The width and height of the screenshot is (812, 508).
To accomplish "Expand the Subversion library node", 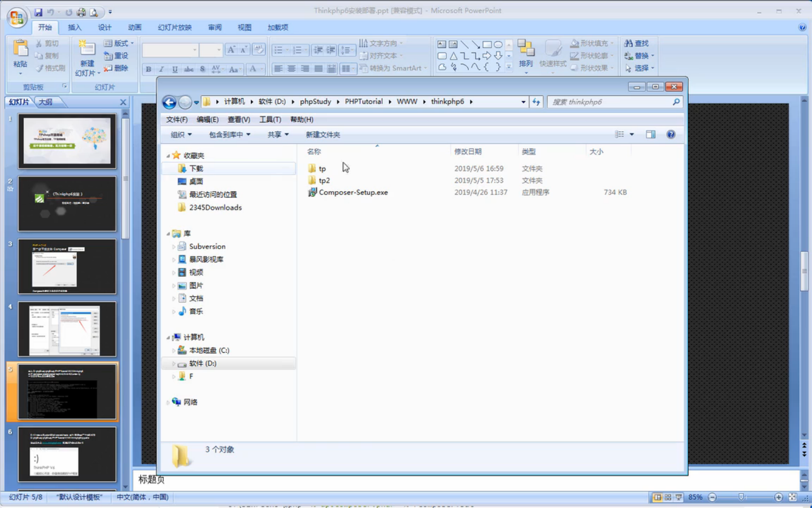I will pos(174,247).
